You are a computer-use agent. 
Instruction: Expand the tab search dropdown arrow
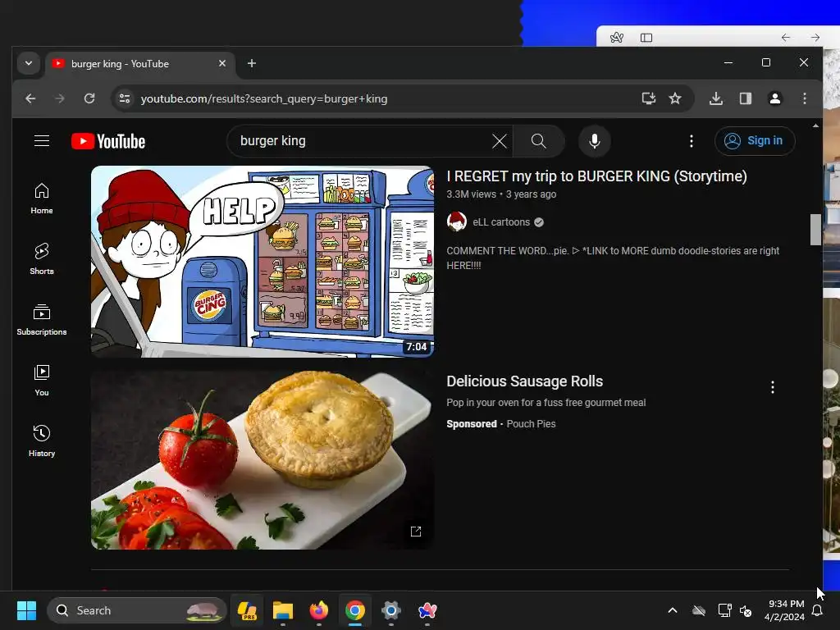(29, 63)
